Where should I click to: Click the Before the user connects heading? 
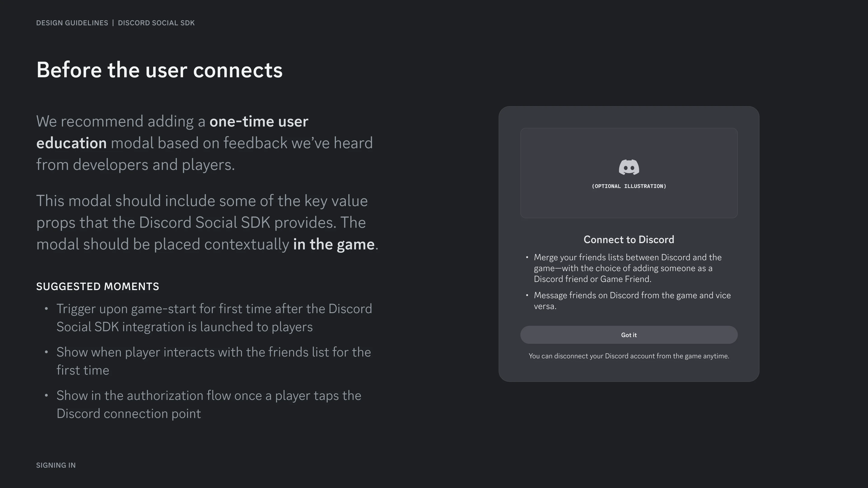pos(159,70)
